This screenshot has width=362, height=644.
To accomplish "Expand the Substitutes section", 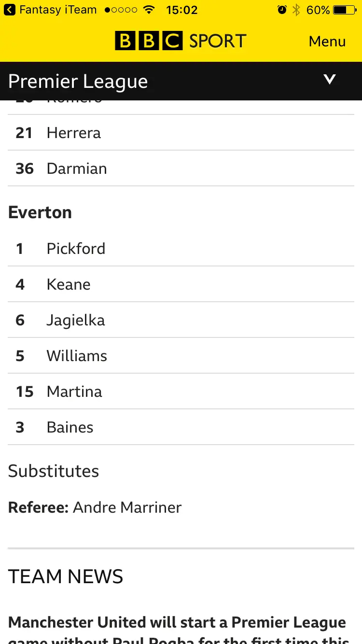I will point(54,471).
